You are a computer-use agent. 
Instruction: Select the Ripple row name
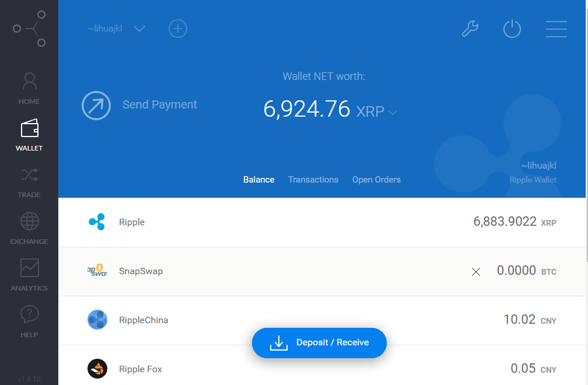132,222
